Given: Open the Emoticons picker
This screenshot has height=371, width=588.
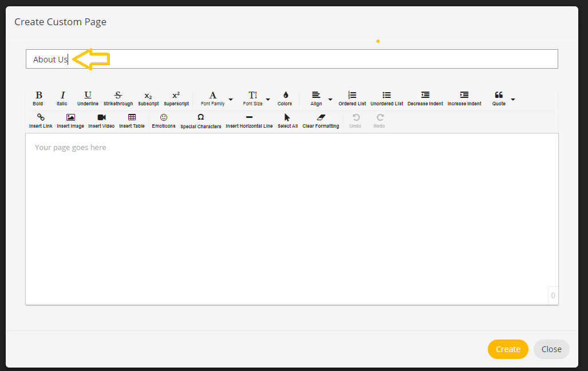Looking at the screenshot, I should click(x=164, y=121).
